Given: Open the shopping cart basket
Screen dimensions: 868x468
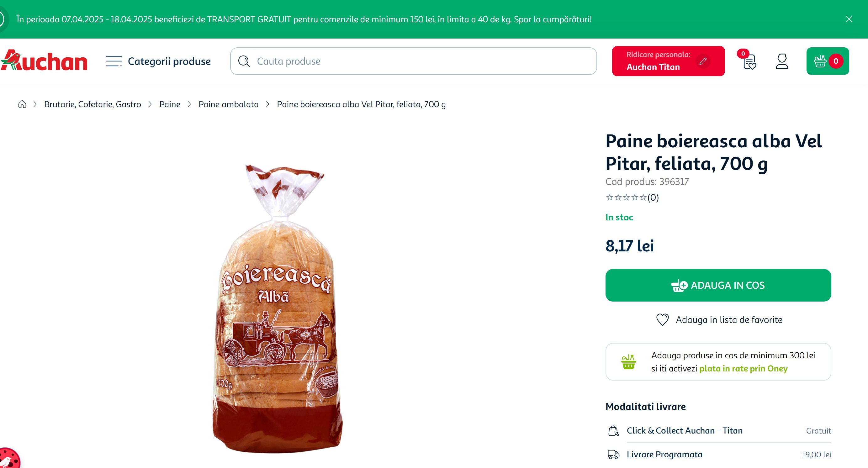Looking at the screenshot, I should tap(827, 61).
